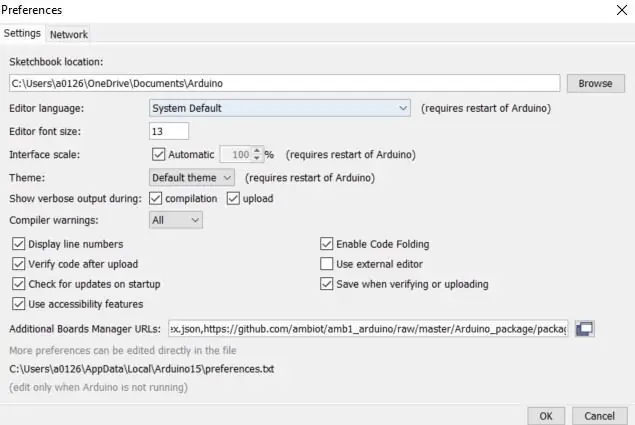This screenshot has width=635, height=425.
Task: Enable the Use external editor option
Action: tap(326, 264)
